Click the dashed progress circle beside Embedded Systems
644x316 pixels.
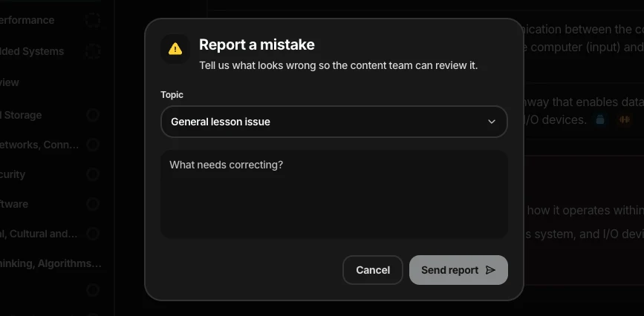93,51
